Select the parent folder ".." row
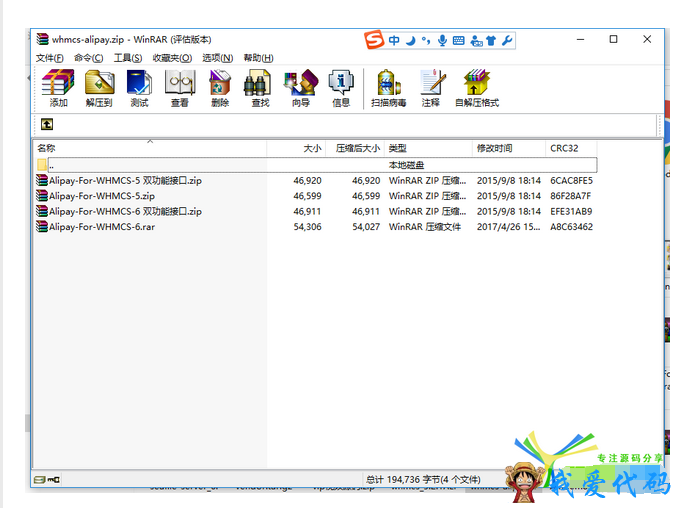The height and width of the screenshot is (508, 688). [316, 165]
